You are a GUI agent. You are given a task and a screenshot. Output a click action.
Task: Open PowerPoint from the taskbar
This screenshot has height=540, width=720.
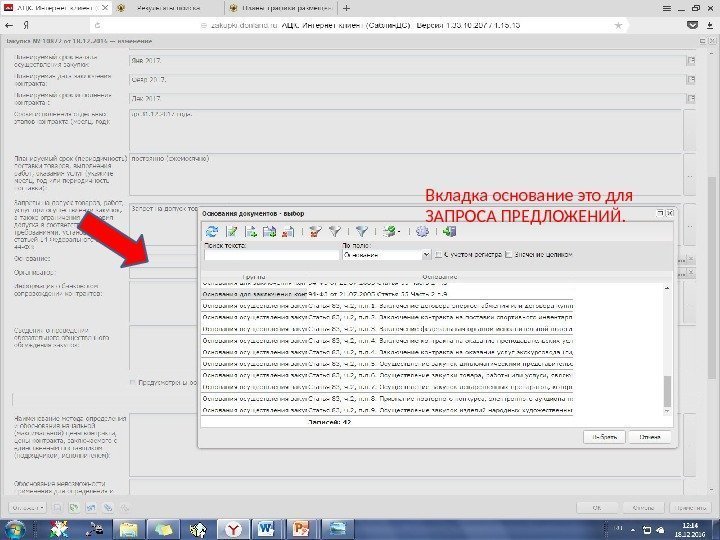(x=302, y=530)
